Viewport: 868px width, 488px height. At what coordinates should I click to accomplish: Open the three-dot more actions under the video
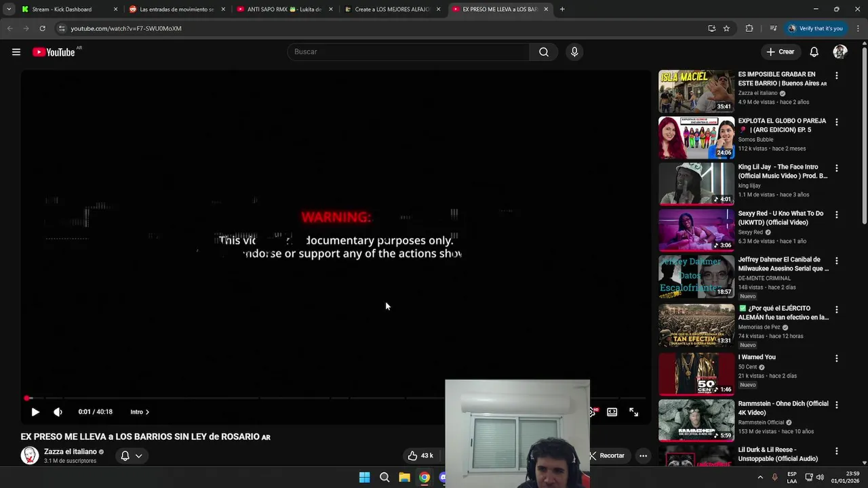tap(644, 455)
